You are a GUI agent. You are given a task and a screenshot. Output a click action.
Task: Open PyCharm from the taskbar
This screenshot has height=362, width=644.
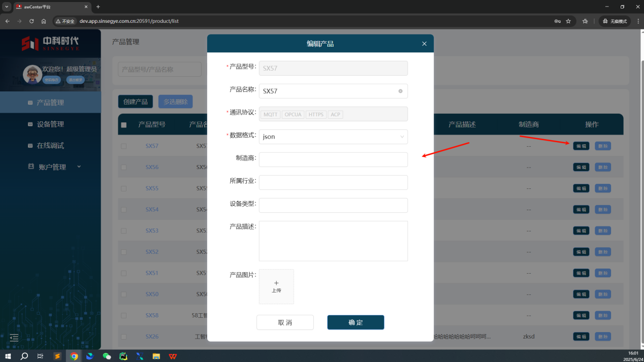(x=123, y=356)
